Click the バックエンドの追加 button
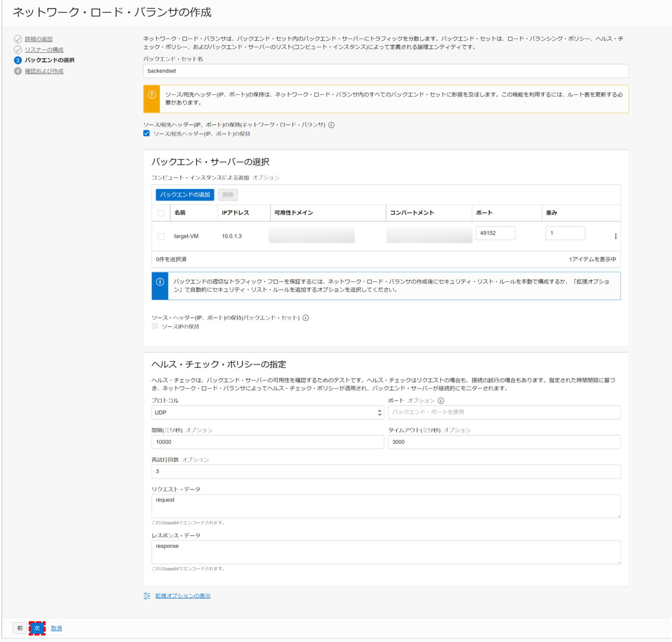 [185, 195]
